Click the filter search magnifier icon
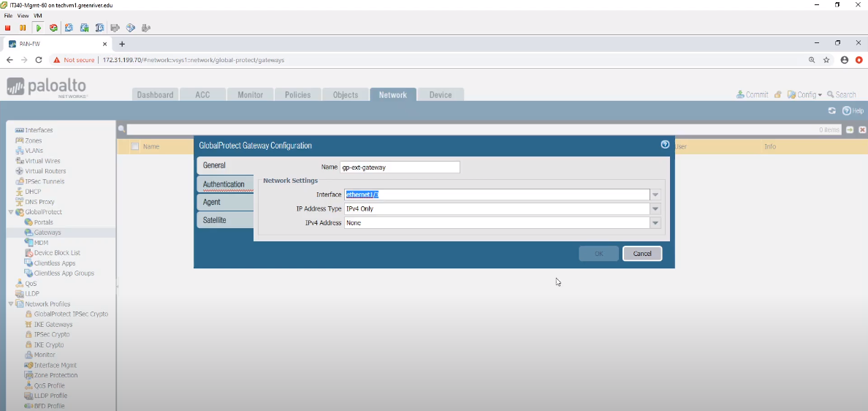This screenshot has height=411, width=868. pyautogui.click(x=121, y=129)
